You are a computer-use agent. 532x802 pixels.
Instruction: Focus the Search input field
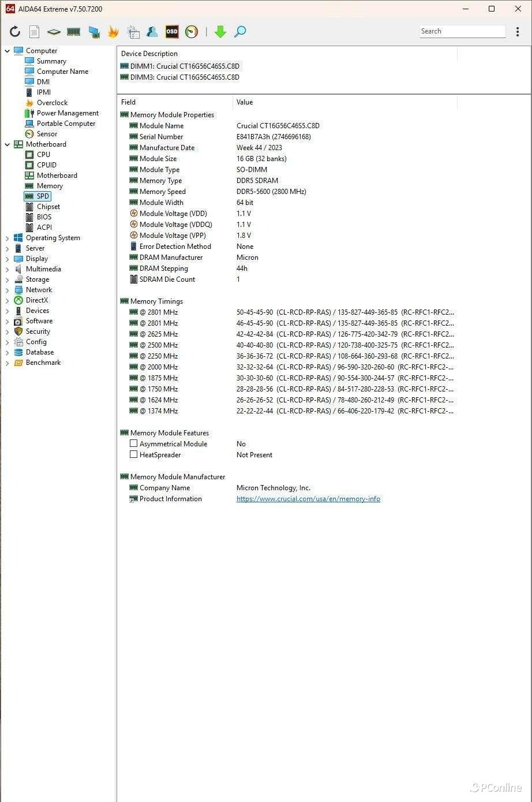tap(462, 31)
